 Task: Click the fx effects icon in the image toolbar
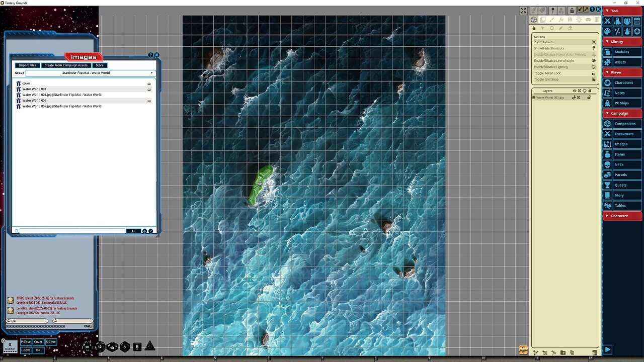[x=561, y=20]
